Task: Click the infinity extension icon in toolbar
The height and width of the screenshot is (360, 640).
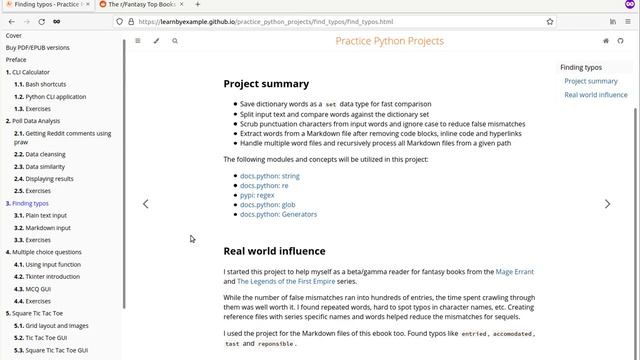Action: point(57,22)
